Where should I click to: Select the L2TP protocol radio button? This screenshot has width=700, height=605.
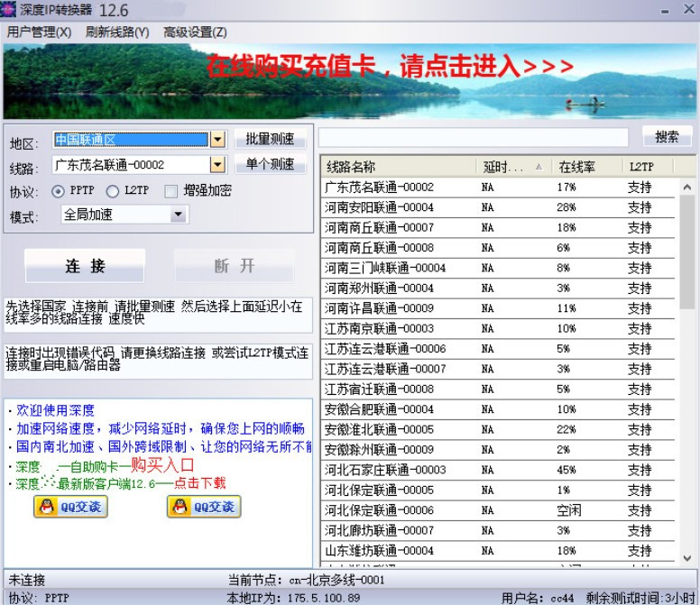coord(113,191)
